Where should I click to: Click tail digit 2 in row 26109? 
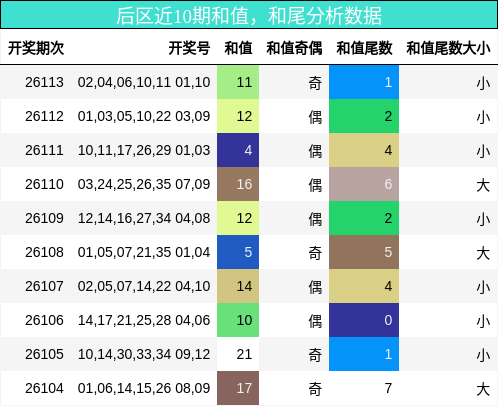pyautogui.click(x=364, y=218)
